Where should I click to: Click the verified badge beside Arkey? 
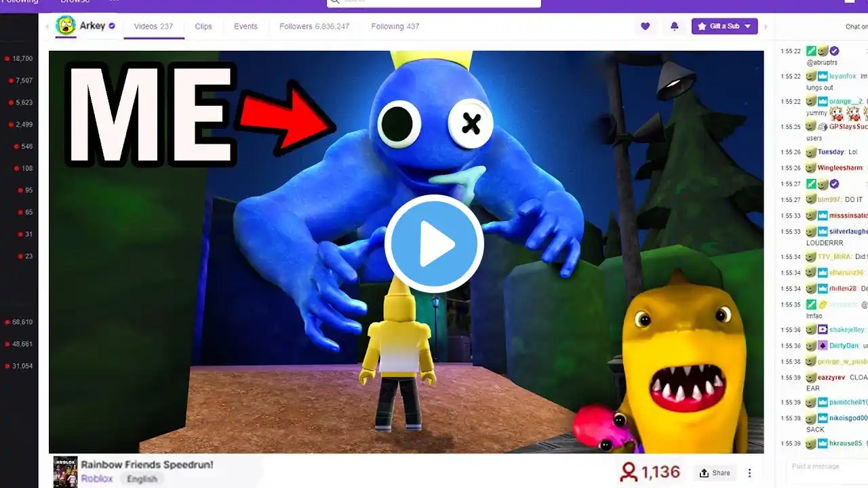coord(112,26)
